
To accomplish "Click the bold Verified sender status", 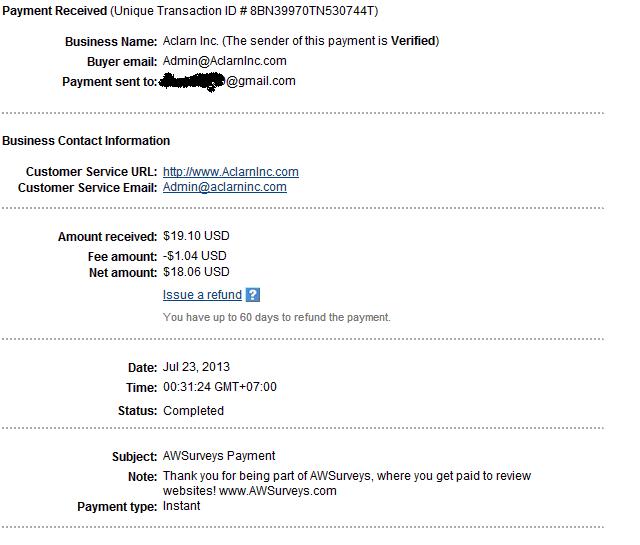I will coord(412,41).
